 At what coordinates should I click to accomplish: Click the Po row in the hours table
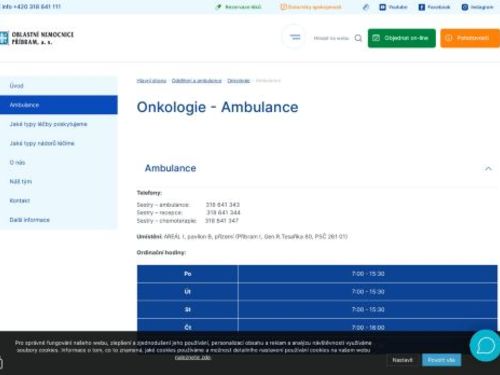(317, 274)
